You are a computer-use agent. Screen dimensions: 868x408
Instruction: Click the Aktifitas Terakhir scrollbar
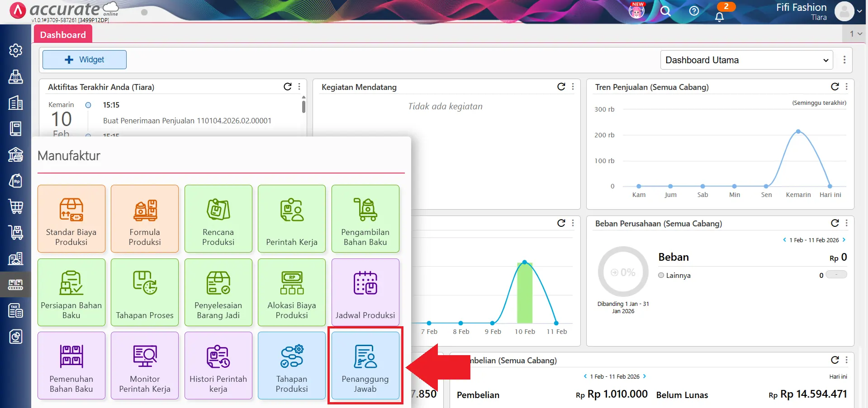[304, 107]
